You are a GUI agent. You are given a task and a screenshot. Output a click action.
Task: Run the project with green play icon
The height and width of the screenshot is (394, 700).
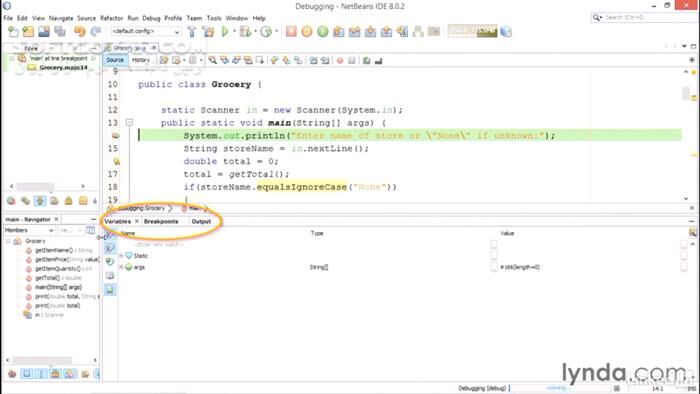click(x=225, y=32)
